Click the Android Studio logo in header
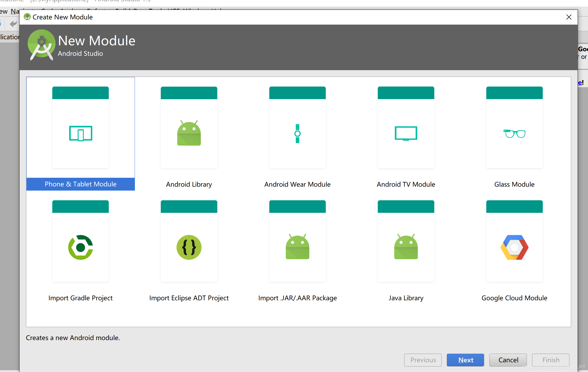The width and height of the screenshot is (588, 372). [41, 45]
